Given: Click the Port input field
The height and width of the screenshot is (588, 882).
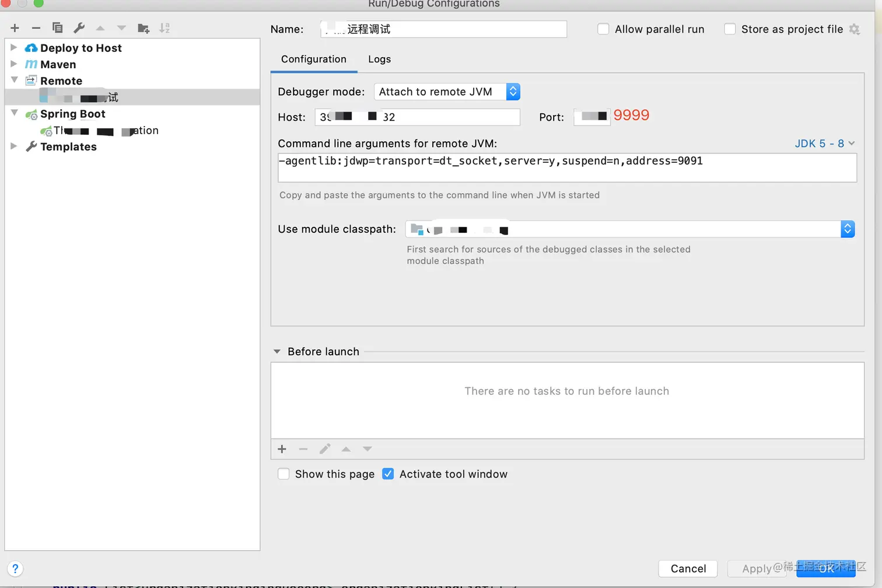Looking at the screenshot, I should [x=592, y=117].
